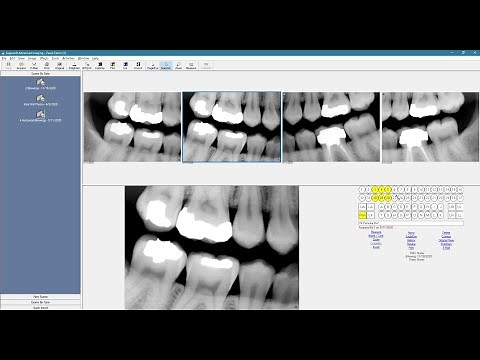Toggle the LL quadrant box
Viewport: 480px width, 360px height.
[x=460, y=215]
